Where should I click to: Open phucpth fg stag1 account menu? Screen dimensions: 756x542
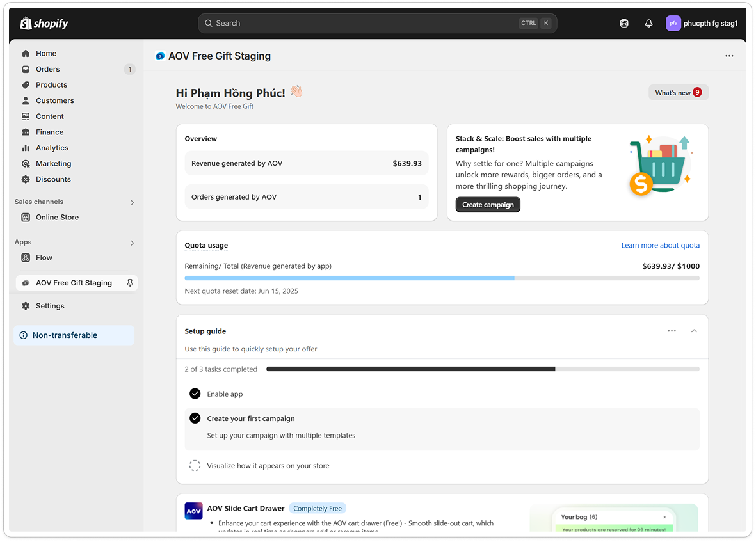702,23
